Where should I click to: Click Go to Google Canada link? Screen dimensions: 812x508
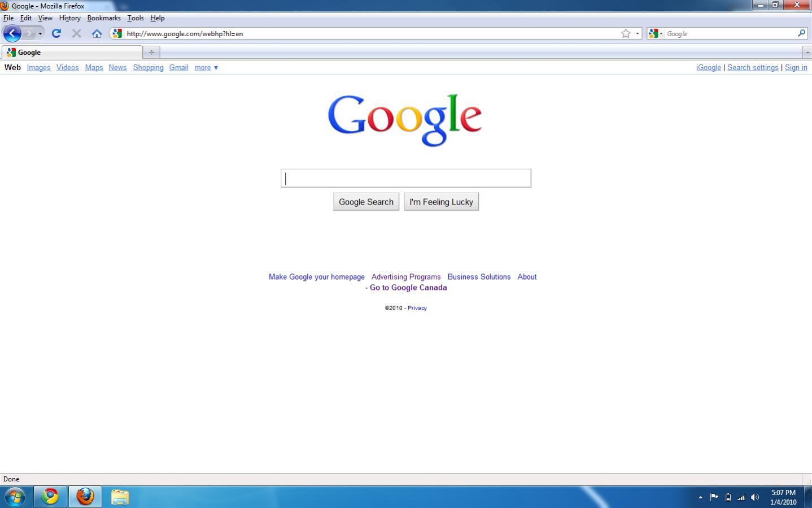click(x=408, y=288)
